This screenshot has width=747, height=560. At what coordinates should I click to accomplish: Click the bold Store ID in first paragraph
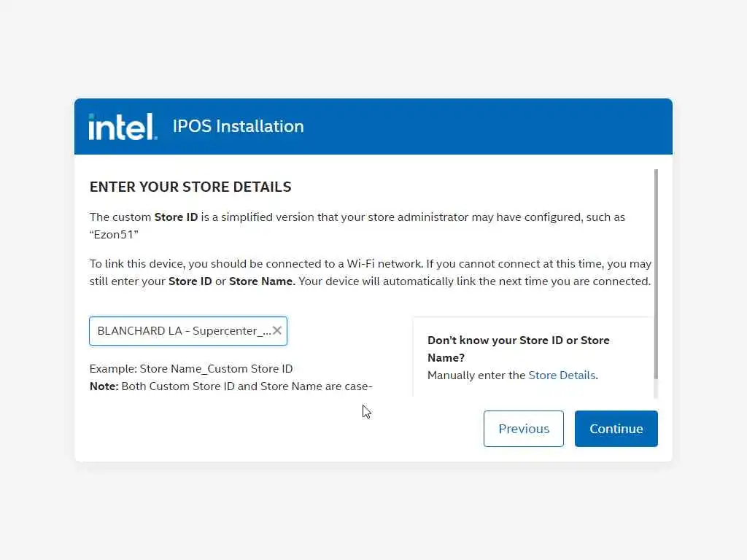tap(176, 217)
